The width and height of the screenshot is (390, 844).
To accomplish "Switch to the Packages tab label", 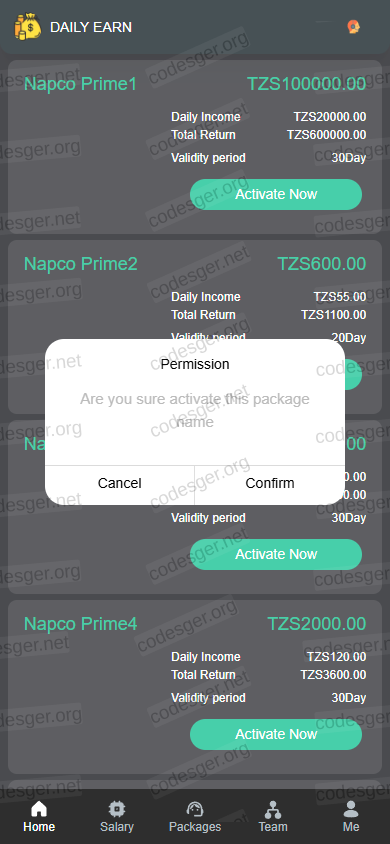I will 195,827.
